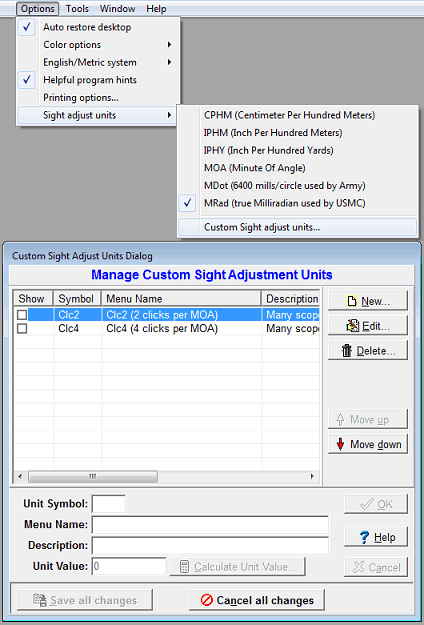The image size is (424, 625).
Task: Click the Delete trash can button
Action: 368,350
